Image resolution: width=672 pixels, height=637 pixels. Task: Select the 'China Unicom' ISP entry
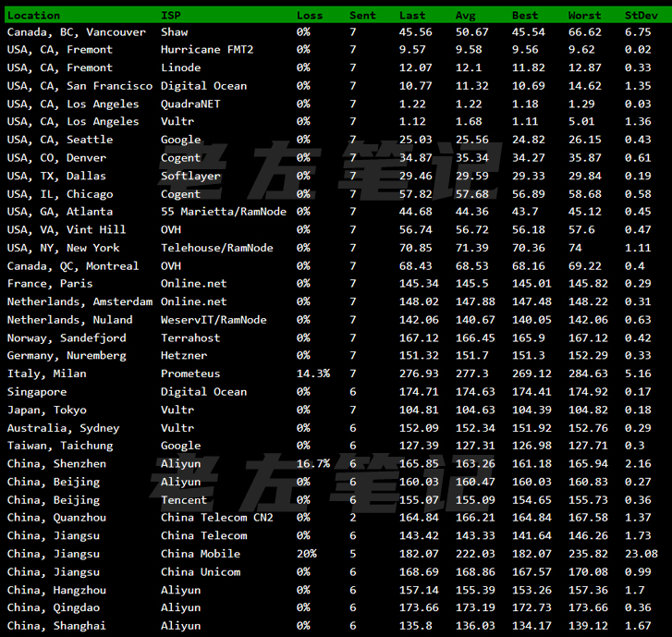(x=201, y=572)
